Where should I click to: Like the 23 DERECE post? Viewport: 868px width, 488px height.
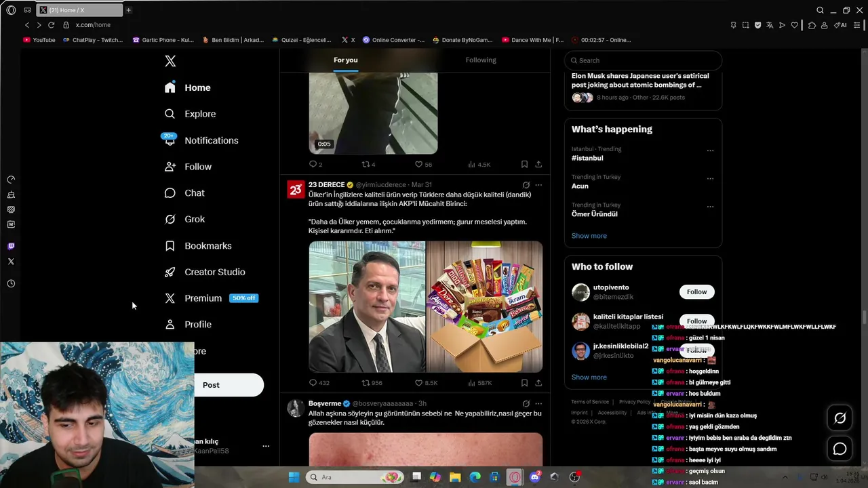[x=426, y=383]
